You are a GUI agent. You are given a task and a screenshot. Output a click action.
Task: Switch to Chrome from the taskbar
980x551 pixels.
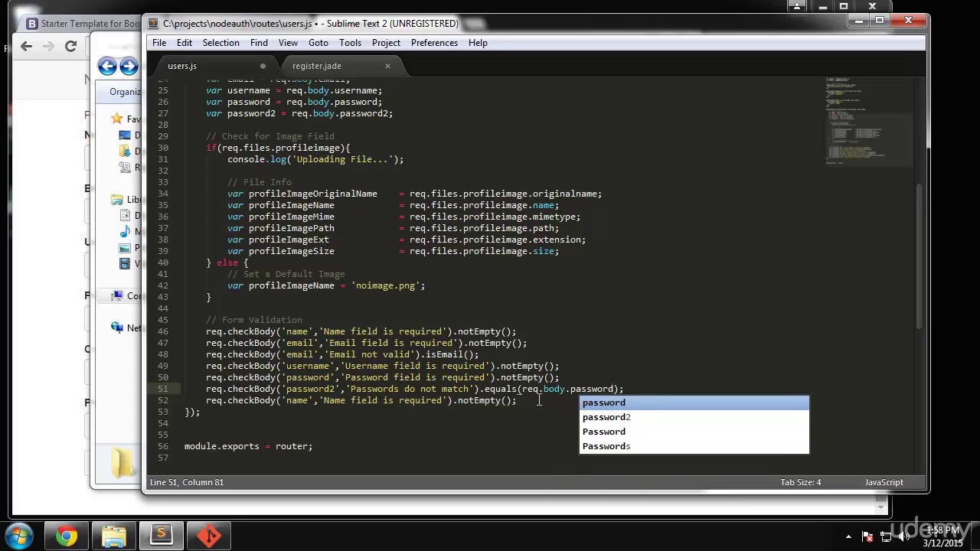[x=67, y=536]
